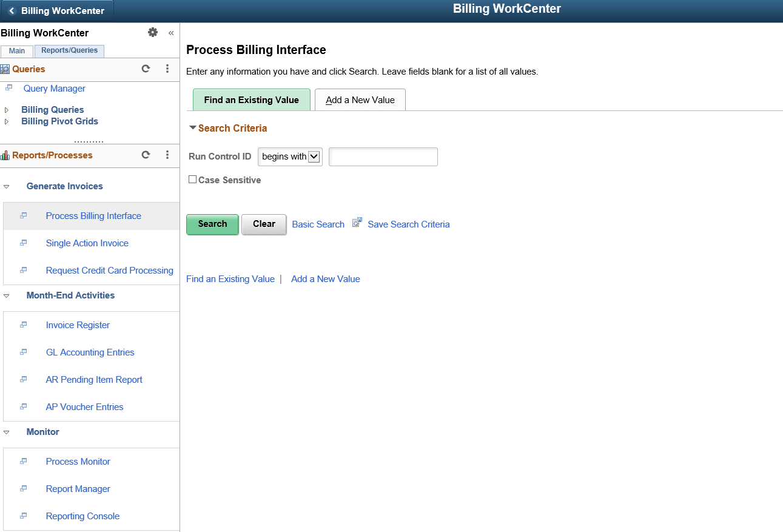
Task: Refresh the Queries pagelet
Action: pyautogui.click(x=146, y=69)
